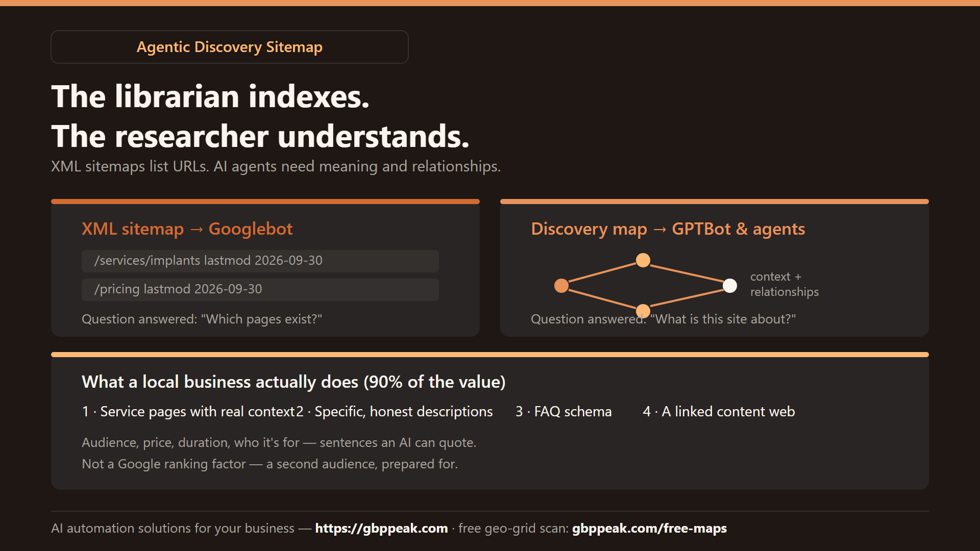Viewport: 980px width, 551px height.
Task: Click "What a local business actually does" heading
Action: [x=293, y=382]
